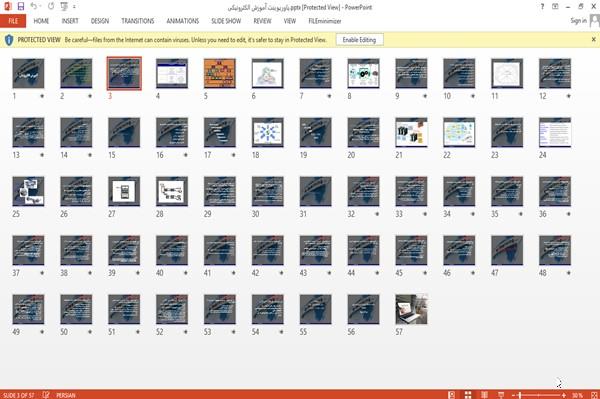Click the Undo arrow icon
The image size is (600, 399).
pos(34,6)
